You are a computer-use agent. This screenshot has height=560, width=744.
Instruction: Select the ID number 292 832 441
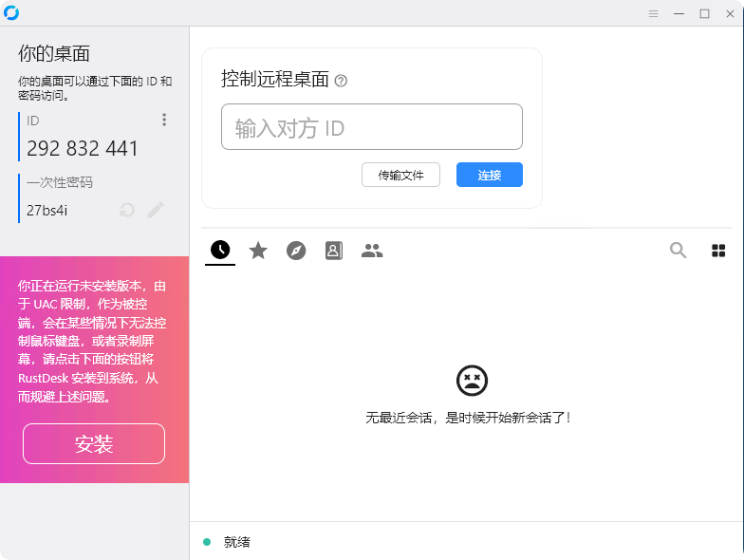coord(82,148)
